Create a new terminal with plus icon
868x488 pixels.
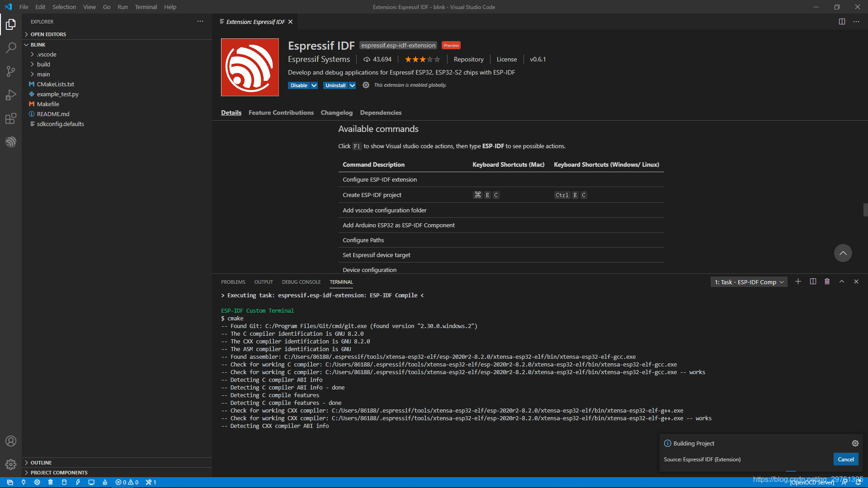(798, 282)
